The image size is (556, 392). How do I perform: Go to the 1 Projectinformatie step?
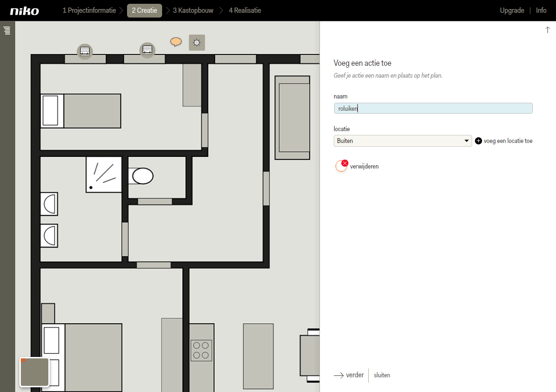coord(90,10)
